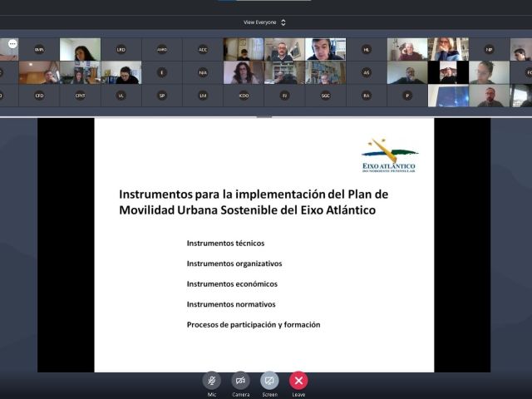Click participant avatar labeled ICDO
Viewport: 532px width, 399px height.
(x=244, y=96)
